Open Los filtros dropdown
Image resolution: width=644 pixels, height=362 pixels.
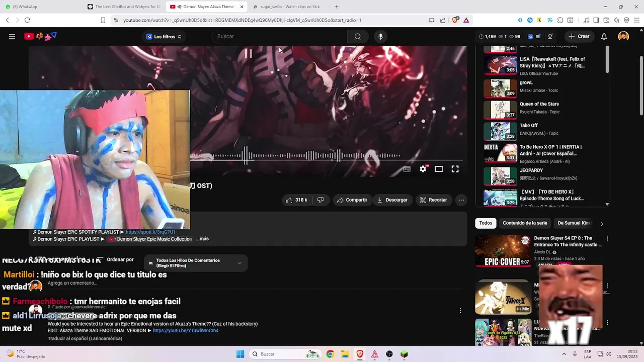[164, 36]
